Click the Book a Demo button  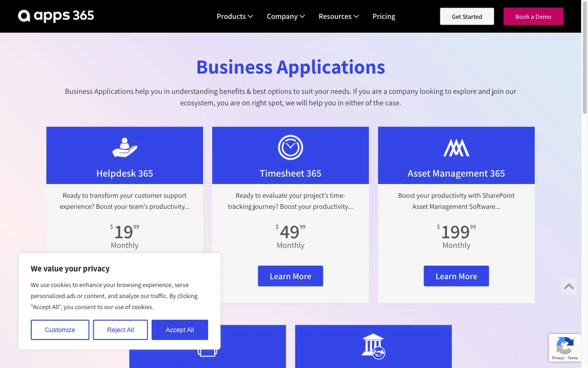(x=533, y=17)
